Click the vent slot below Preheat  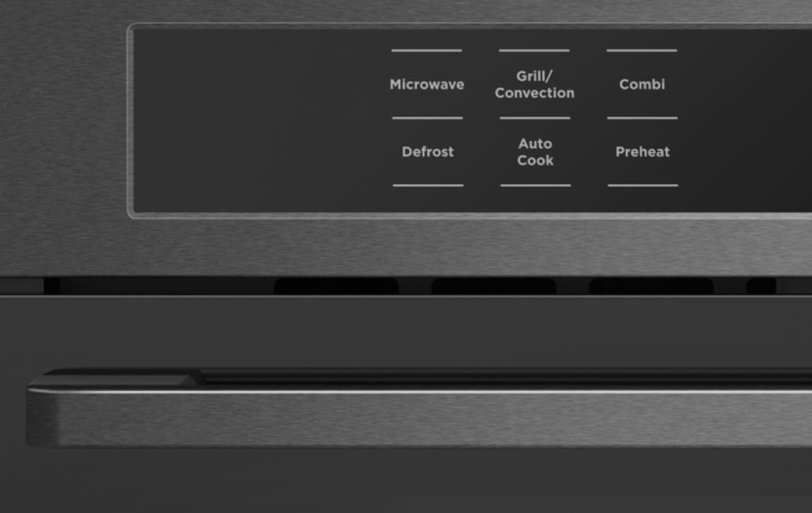(x=651, y=286)
